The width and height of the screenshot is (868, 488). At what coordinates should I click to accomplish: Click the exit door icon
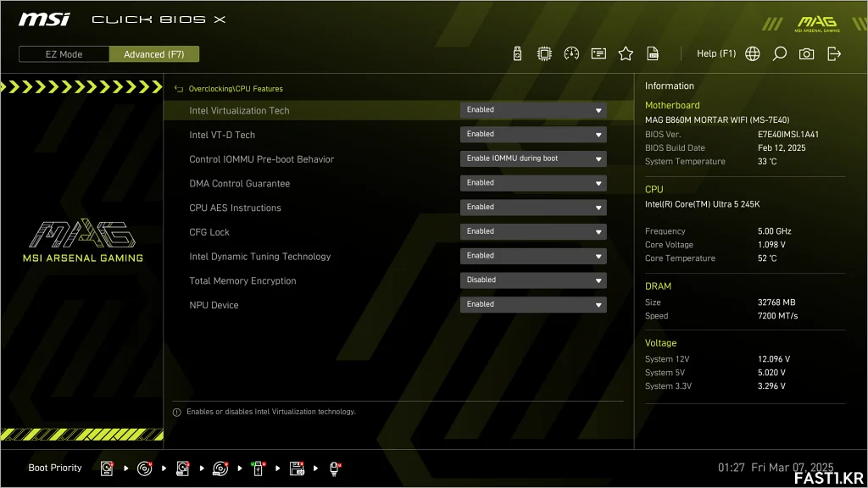pyautogui.click(x=834, y=53)
